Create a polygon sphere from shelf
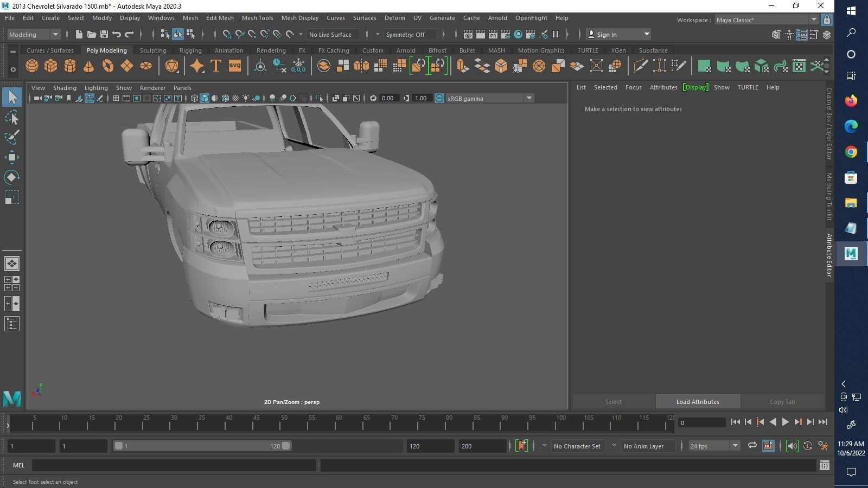The image size is (868, 488). (32, 66)
